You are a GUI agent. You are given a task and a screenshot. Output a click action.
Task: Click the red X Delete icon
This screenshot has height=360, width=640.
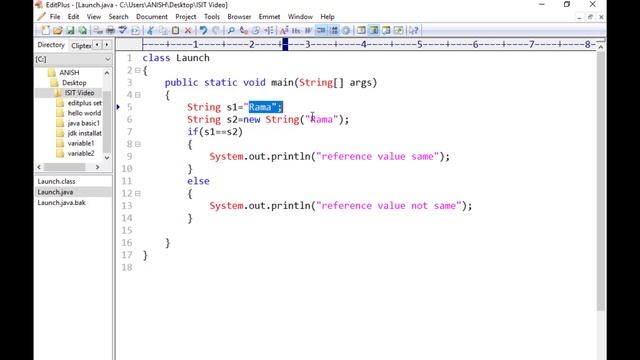[x=188, y=30]
